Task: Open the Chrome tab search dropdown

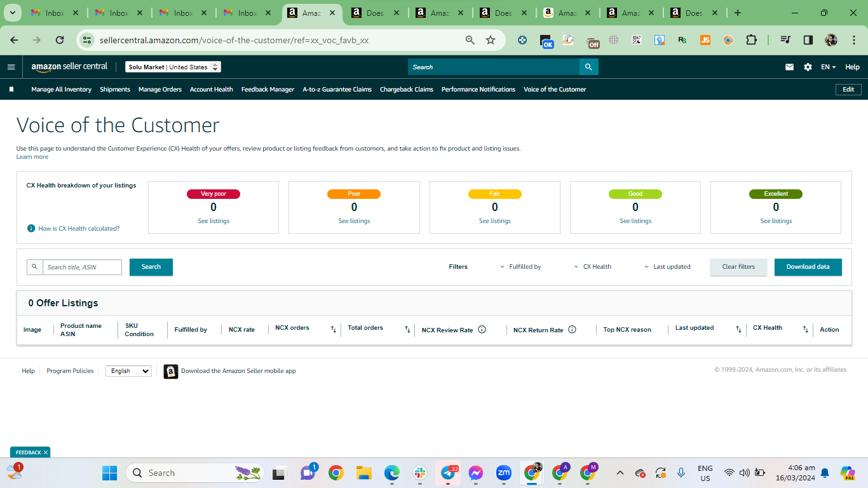Action: (x=12, y=13)
